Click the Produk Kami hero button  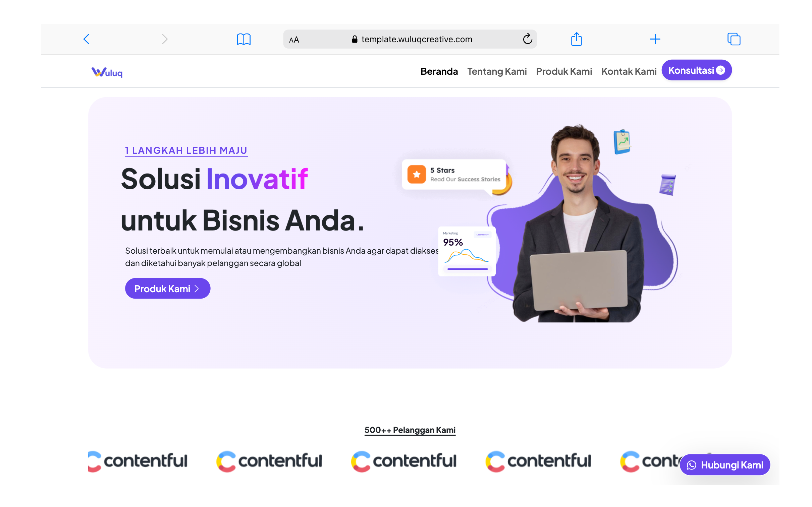point(167,289)
